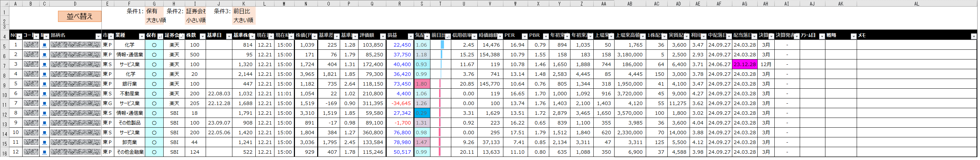The image size is (980, 160).
Task: Select column R header
Action: click(400, 3)
